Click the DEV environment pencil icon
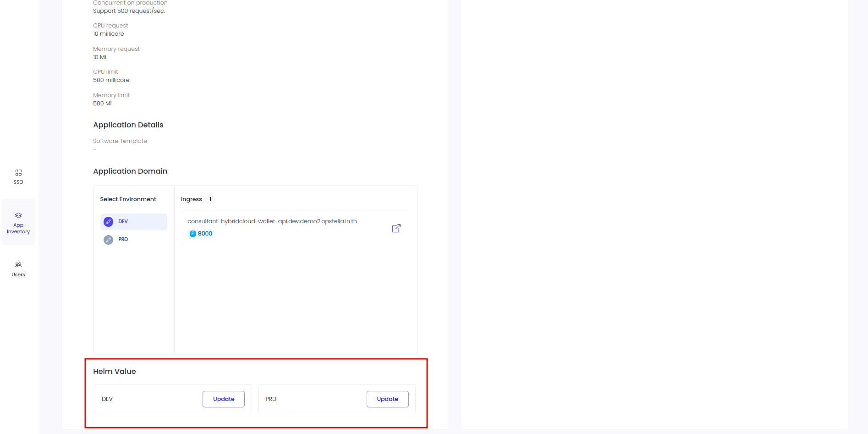 tap(108, 222)
